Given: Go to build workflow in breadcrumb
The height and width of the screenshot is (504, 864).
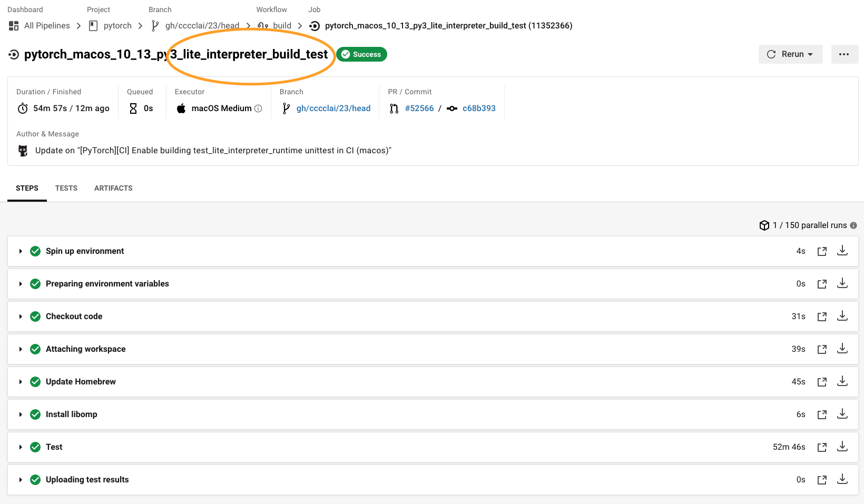Looking at the screenshot, I should click(282, 26).
